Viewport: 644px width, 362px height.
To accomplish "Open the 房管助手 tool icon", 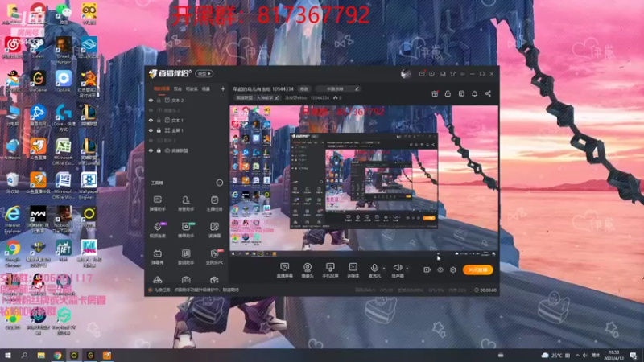I will [186, 204].
